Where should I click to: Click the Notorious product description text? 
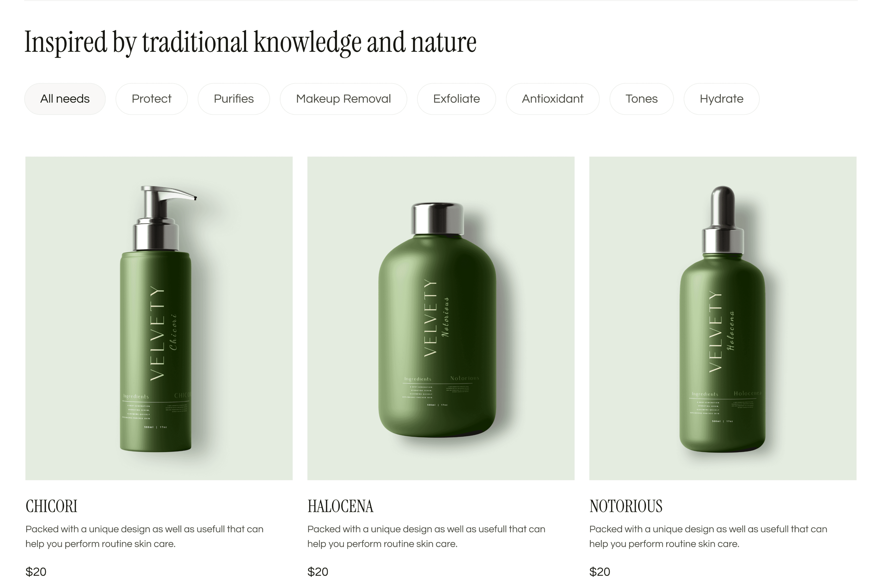pos(708,537)
